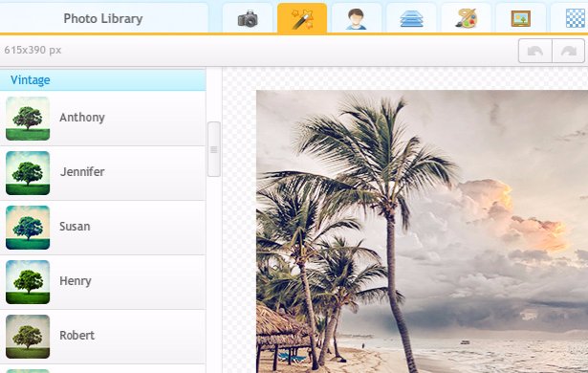Apply the Susan vintage filter
This screenshot has width=588, height=373.
102,228
